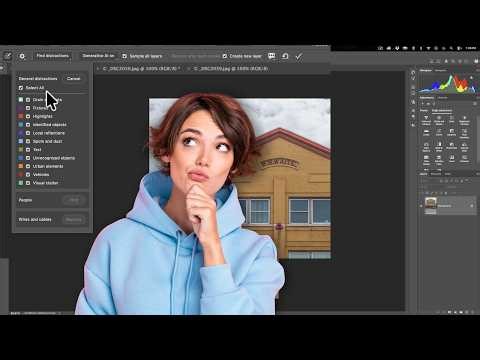Click the blue Spots and dust swatch
Viewport: 480px width, 360px height.
[x=21, y=141]
